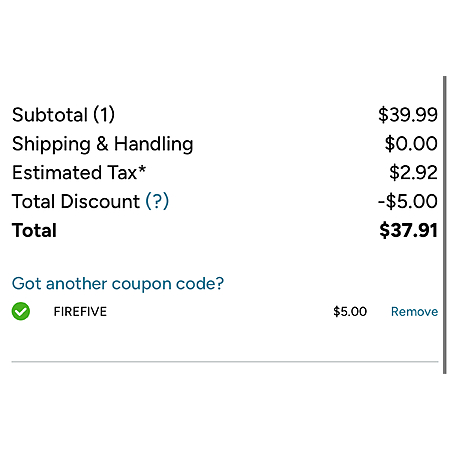
Task: Click the $0.00 shipping amount
Action: tap(411, 144)
